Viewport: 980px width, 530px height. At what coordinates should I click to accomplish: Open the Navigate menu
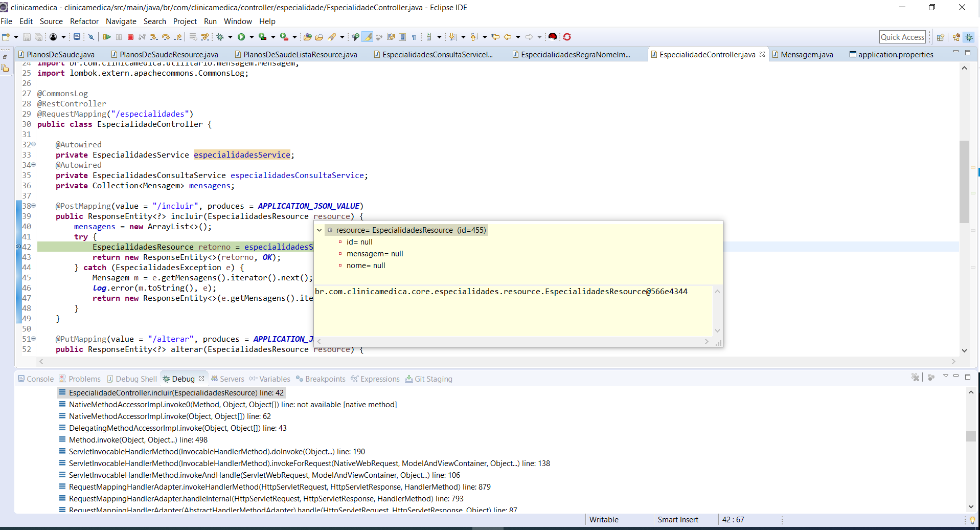(121, 21)
